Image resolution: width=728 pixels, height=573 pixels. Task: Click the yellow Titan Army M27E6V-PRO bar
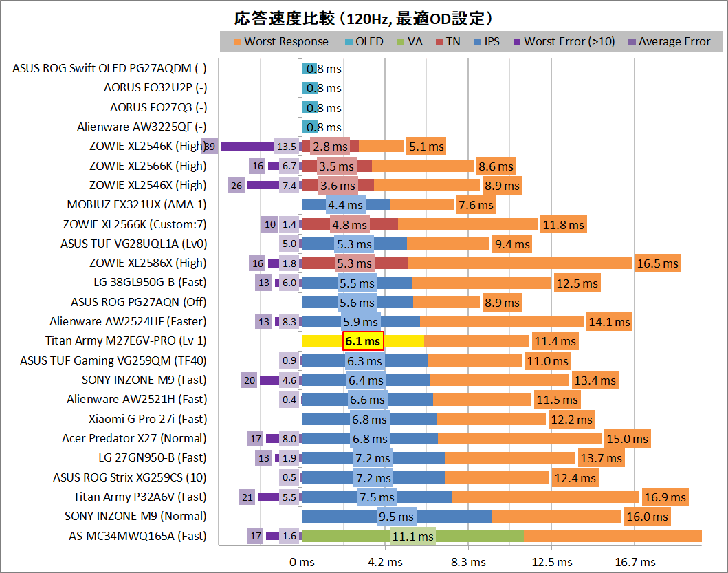tap(363, 341)
